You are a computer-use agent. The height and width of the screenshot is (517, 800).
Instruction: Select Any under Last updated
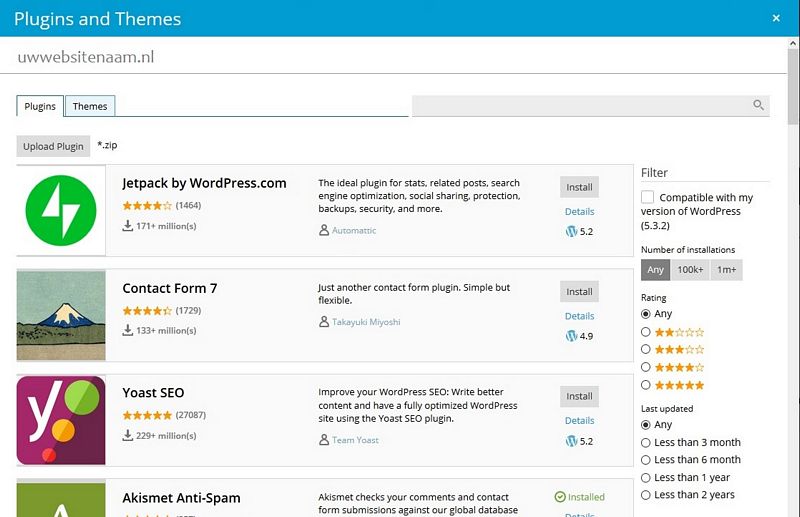(645, 425)
